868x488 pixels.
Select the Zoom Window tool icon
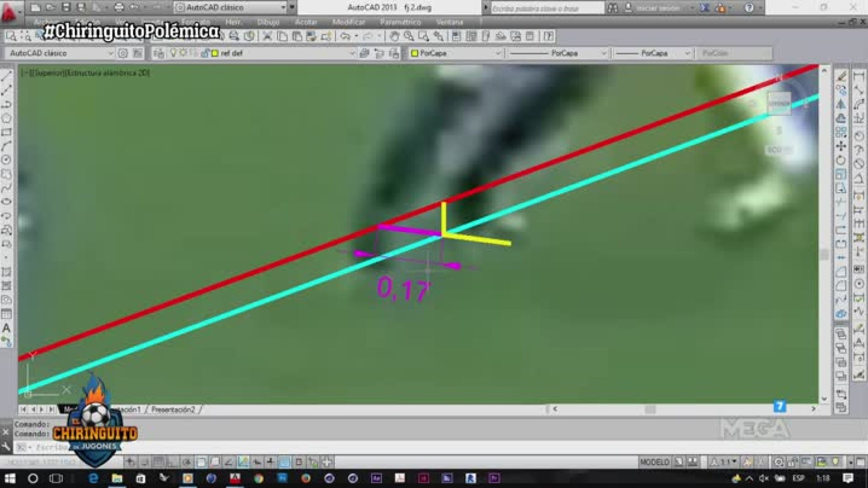424,35
